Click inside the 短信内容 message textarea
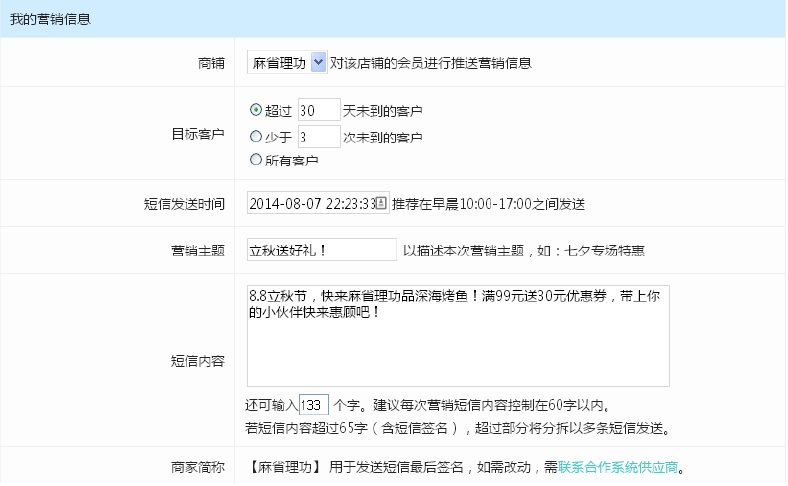788x486 pixels. [x=457, y=335]
